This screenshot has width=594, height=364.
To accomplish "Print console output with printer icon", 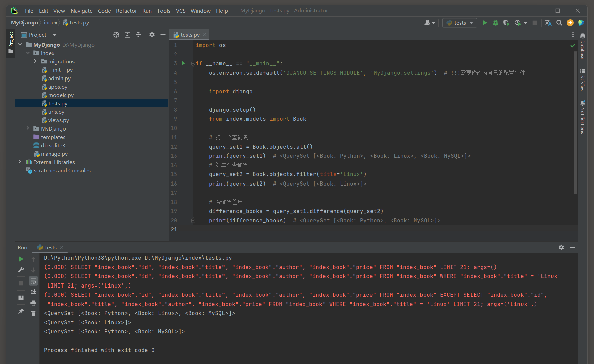I will (x=33, y=303).
